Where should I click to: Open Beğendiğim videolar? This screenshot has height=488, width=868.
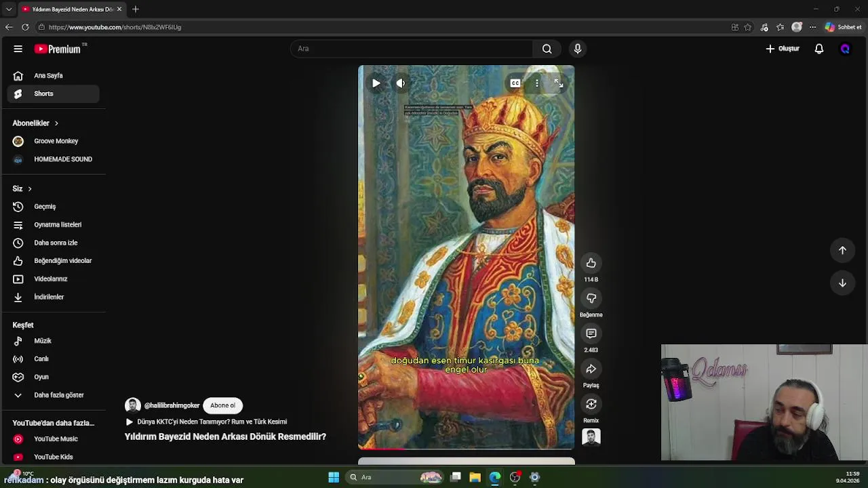click(x=53, y=261)
